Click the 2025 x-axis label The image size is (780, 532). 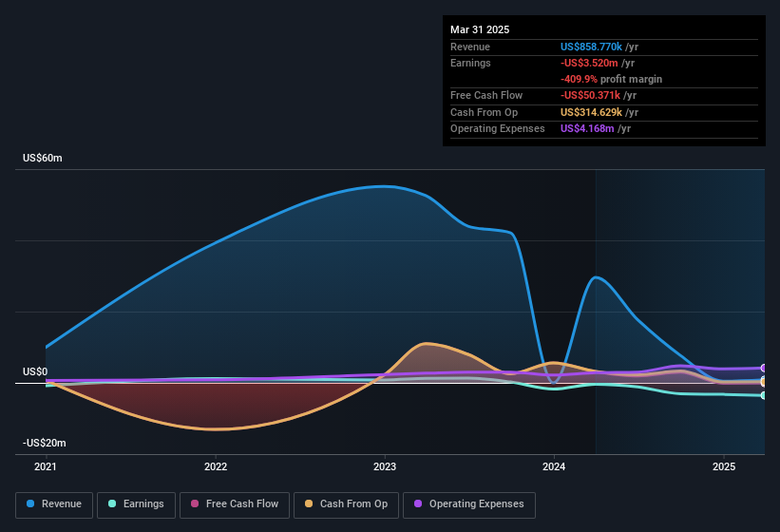(724, 466)
